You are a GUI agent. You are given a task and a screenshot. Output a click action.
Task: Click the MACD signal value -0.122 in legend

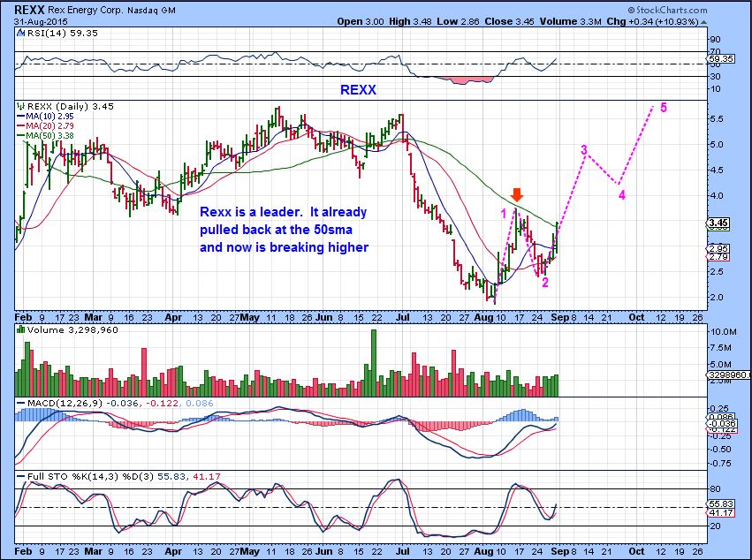click(162, 404)
